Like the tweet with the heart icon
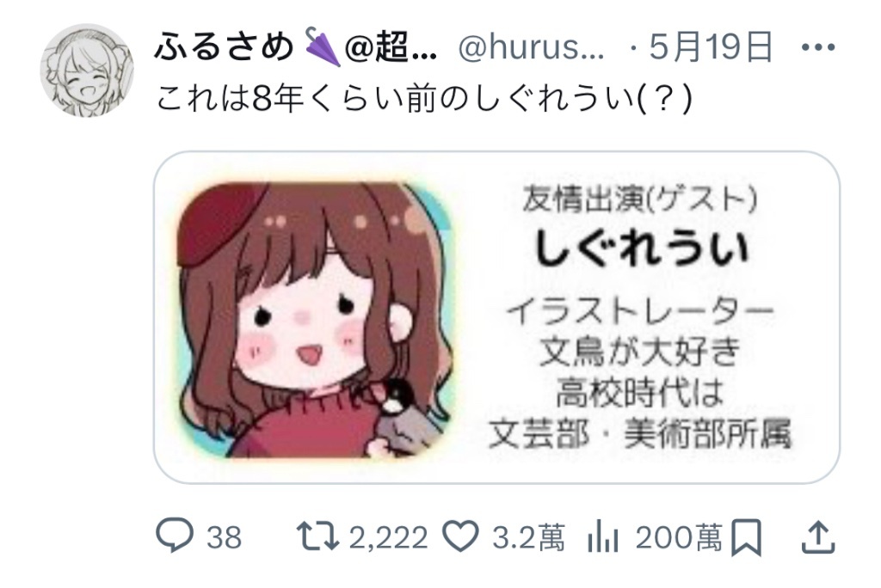 [x=460, y=536]
